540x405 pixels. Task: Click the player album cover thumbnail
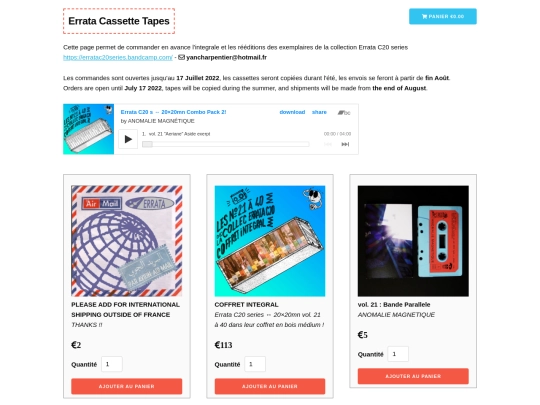pos(89,129)
